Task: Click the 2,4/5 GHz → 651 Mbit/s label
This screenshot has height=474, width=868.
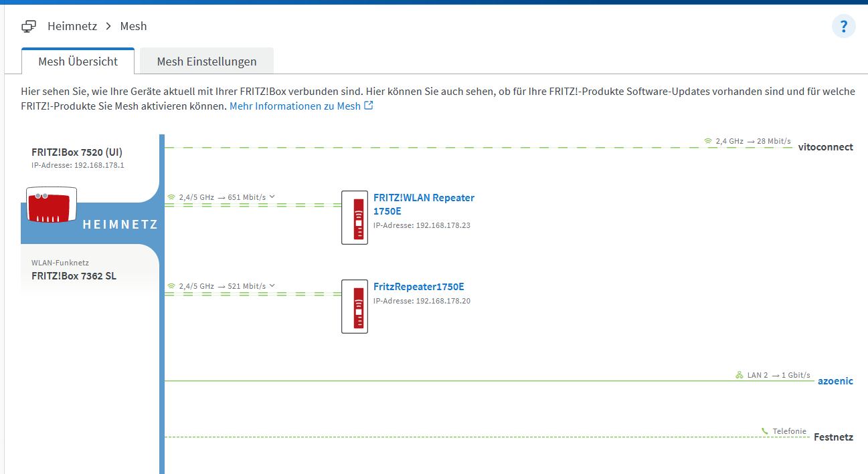Action: coord(222,197)
